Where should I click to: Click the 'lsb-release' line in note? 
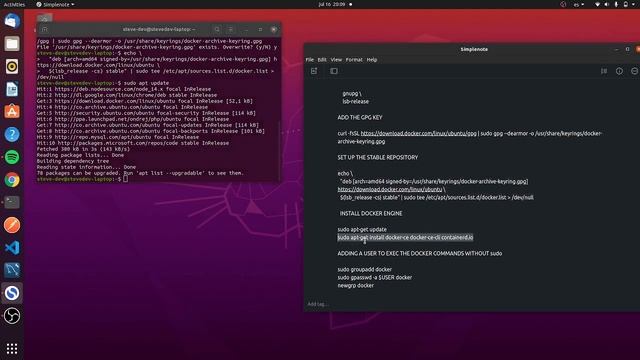click(356, 102)
